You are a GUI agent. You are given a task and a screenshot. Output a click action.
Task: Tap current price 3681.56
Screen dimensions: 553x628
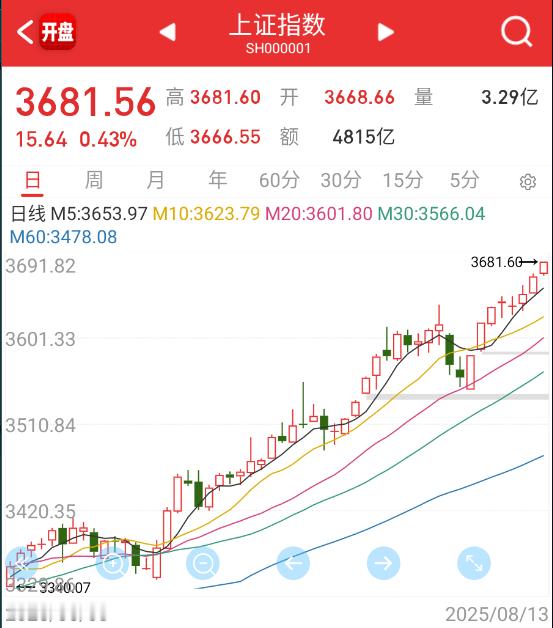(x=85, y=102)
